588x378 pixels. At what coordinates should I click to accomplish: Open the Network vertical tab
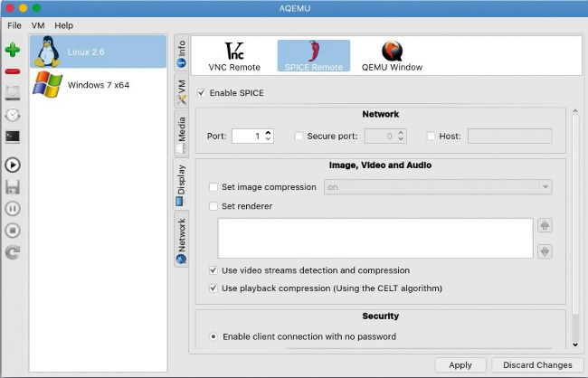[181, 240]
